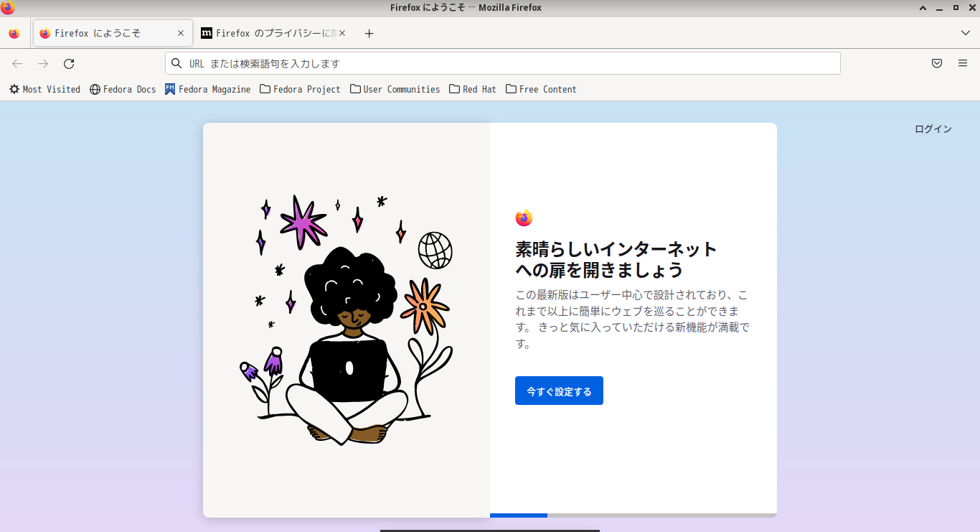This screenshot has width=980, height=532.
Task: Close the Firefox window
Action: click(971, 8)
